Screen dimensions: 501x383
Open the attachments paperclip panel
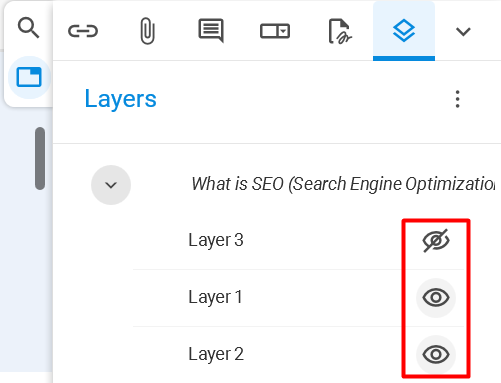click(x=147, y=31)
